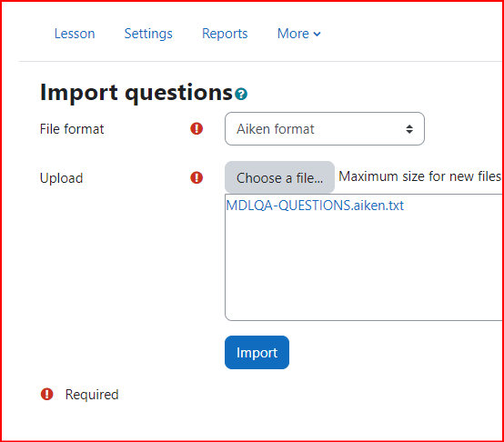Click the chevron next to More
This screenshot has width=504, height=442.
point(317,34)
